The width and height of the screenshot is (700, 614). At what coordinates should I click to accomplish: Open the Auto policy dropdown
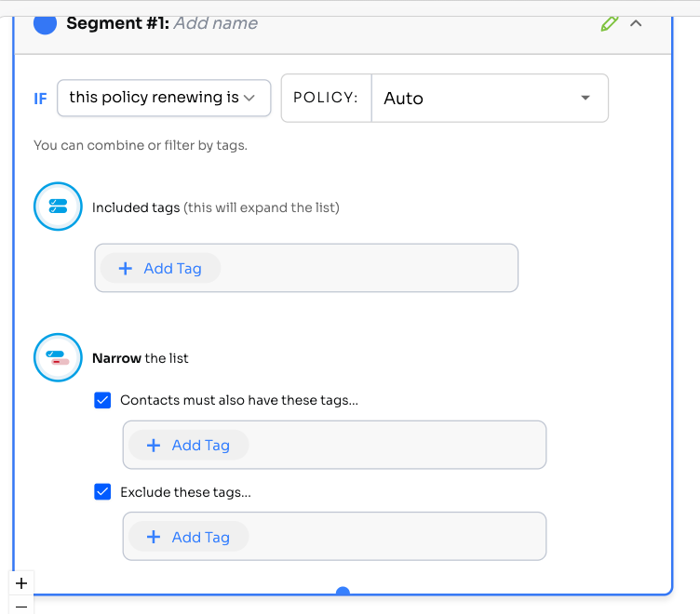[x=490, y=98]
